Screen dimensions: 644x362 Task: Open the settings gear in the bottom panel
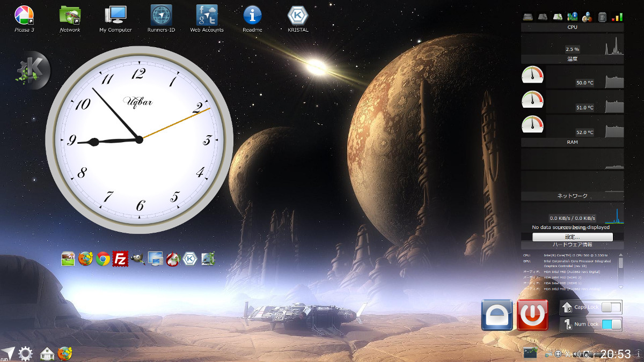pyautogui.click(x=26, y=353)
